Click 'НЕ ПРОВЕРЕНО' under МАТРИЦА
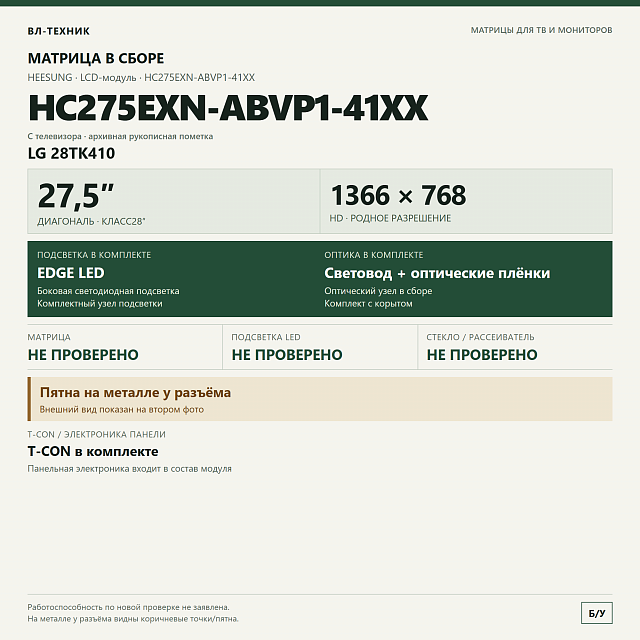The height and width of the screenshot is (640, 640). click(x=83, y=355)
